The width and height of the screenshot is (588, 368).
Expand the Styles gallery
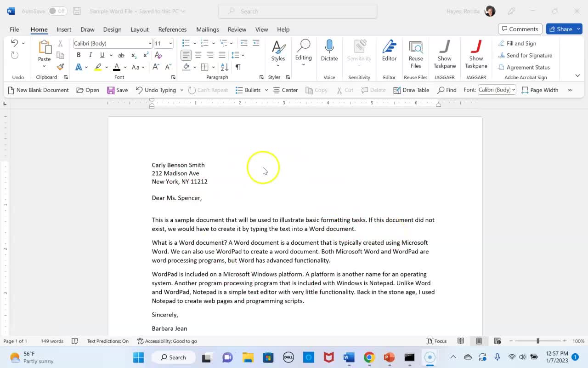point(278,54)
